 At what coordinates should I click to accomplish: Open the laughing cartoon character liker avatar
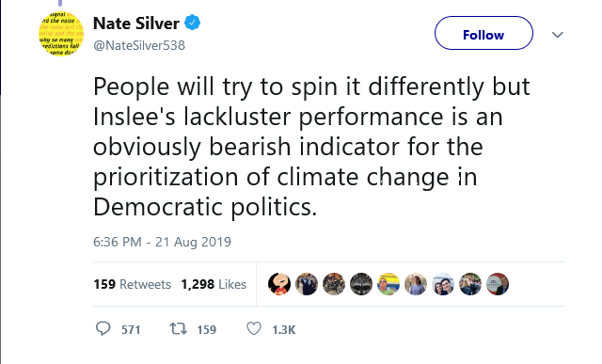tap(279, 284)
